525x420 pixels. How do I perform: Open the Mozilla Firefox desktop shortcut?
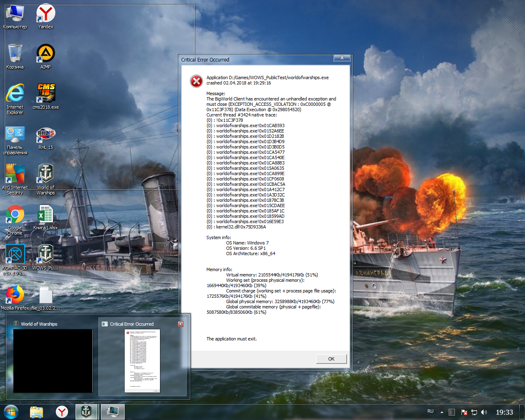click(15, 295)
